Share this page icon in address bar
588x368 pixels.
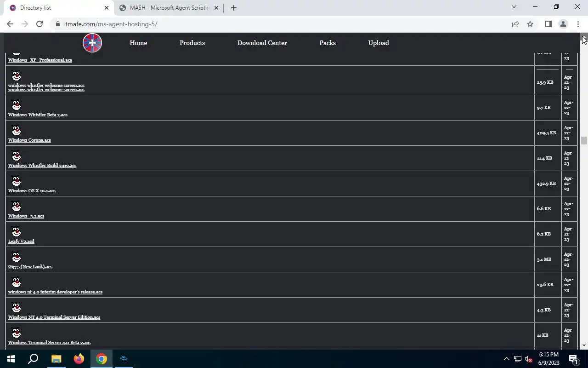(x=515, y=24)
